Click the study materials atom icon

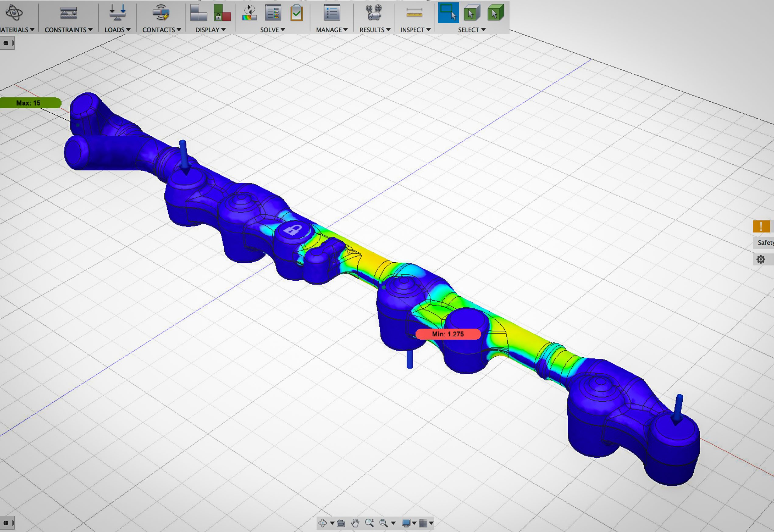14,13
